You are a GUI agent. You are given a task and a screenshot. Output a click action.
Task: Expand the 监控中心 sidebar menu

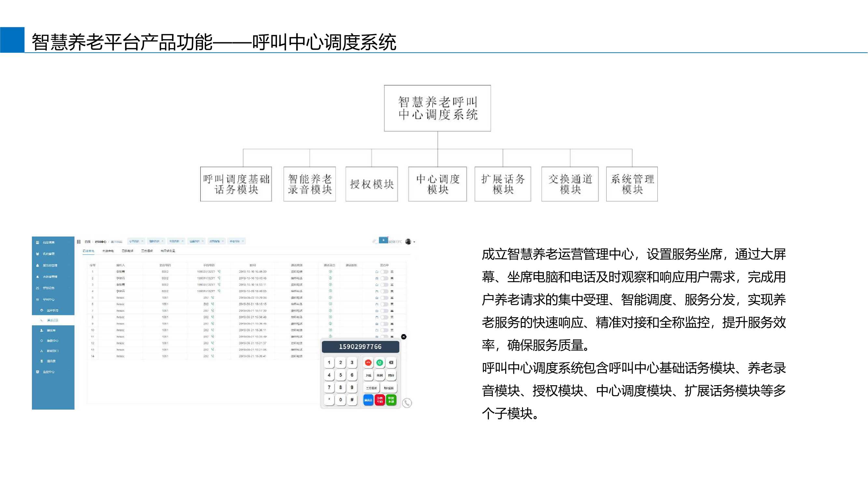[48, 372]
